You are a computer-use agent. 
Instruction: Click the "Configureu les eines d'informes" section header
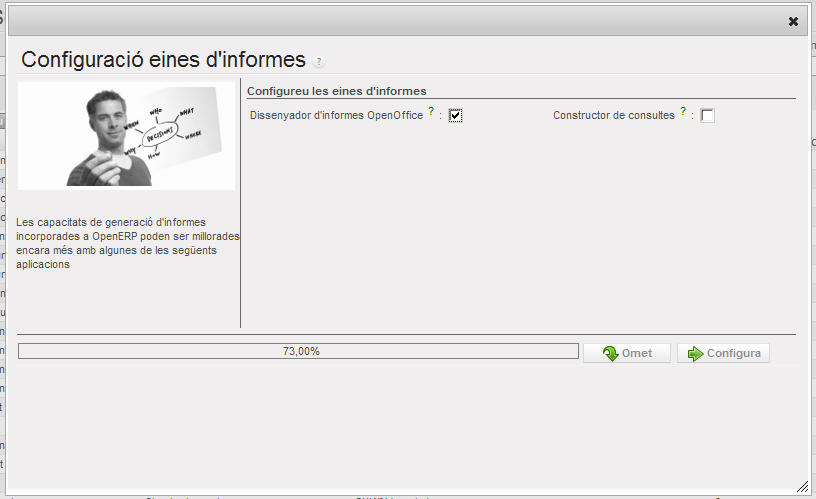tap(337, 91)
